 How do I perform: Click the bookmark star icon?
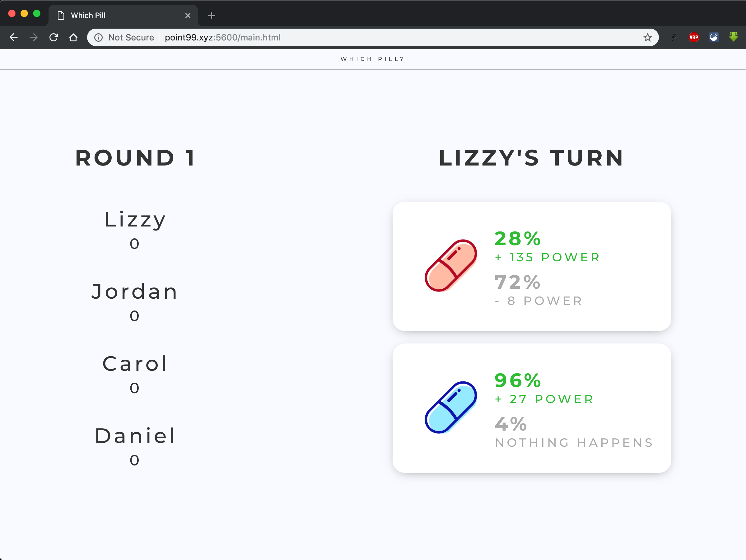(648, 37)
